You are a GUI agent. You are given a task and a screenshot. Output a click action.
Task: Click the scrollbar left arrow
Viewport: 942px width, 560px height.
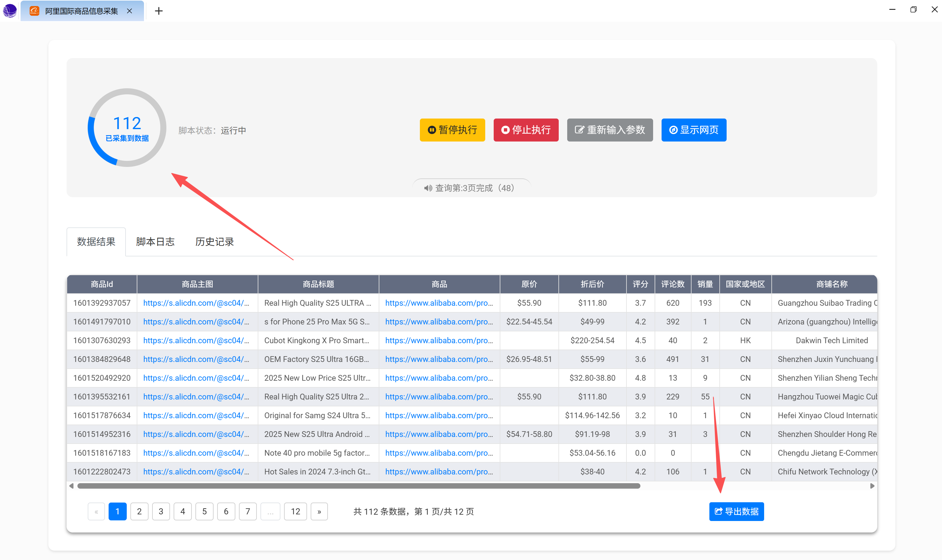tap(71, 486)
